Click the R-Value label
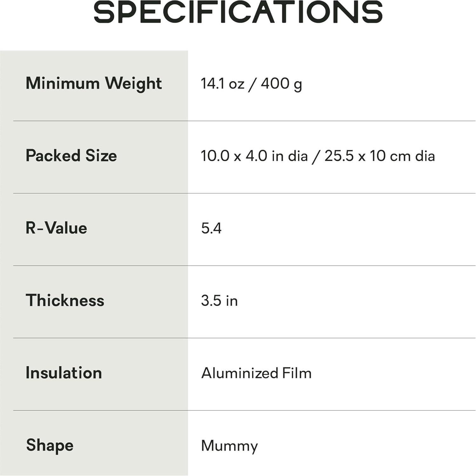476x476 pixels. click(56, 228)
